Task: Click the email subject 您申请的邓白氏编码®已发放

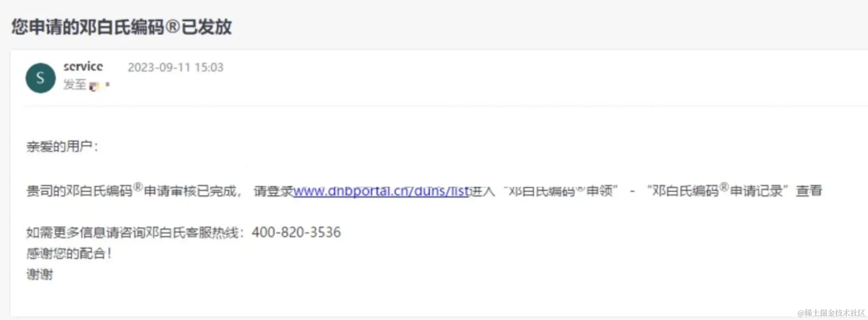Action: click(x=122, y=27)
